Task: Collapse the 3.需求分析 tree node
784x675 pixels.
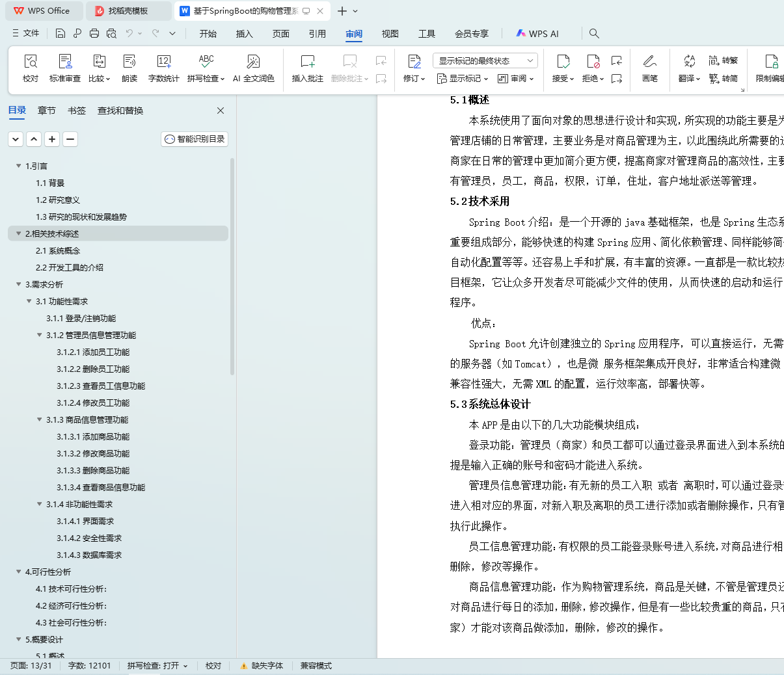Action: tap(19, 284)
